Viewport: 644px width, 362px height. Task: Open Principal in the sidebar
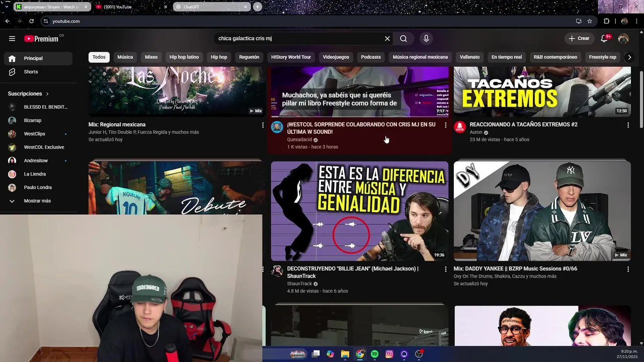tap(38, 58)
